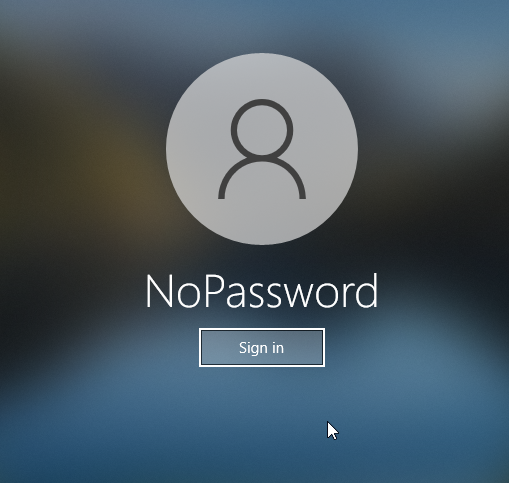Viewport: 509px width, 483px height.
Task: Click the head of the person silhouette
Action: (262, 128)
